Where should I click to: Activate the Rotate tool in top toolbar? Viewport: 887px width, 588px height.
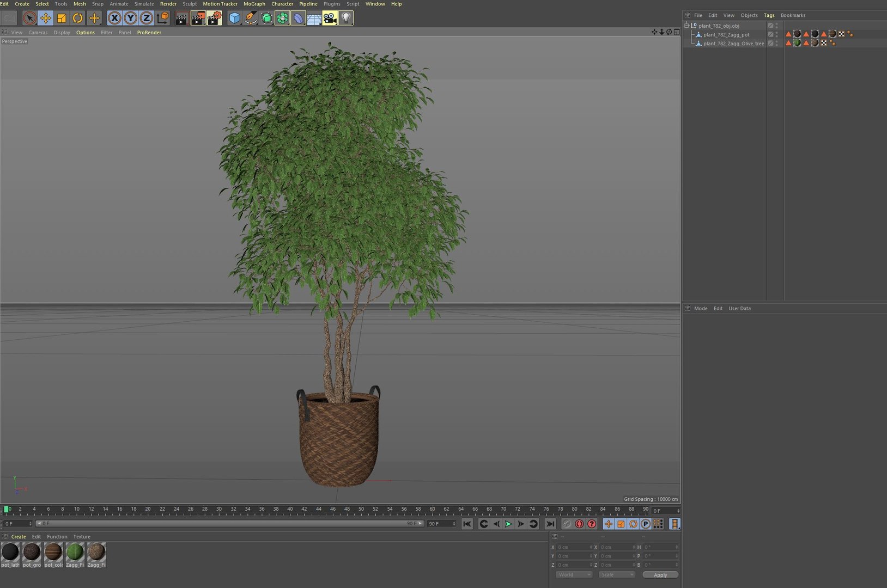[78, 19]
